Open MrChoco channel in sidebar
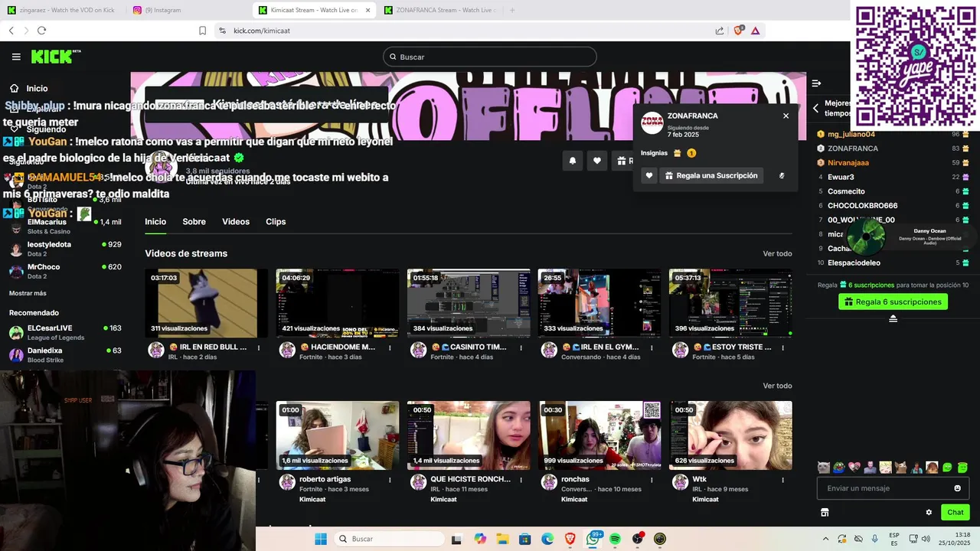This screenshot has width=980, height=551. (65, 271)
